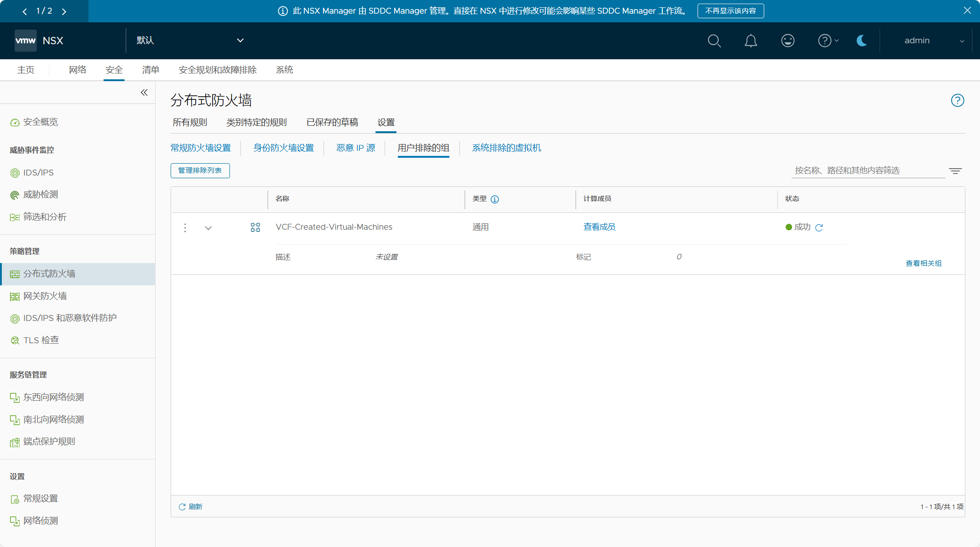
Task: Open the 默认 project dropdown
Action: (190, 41)
